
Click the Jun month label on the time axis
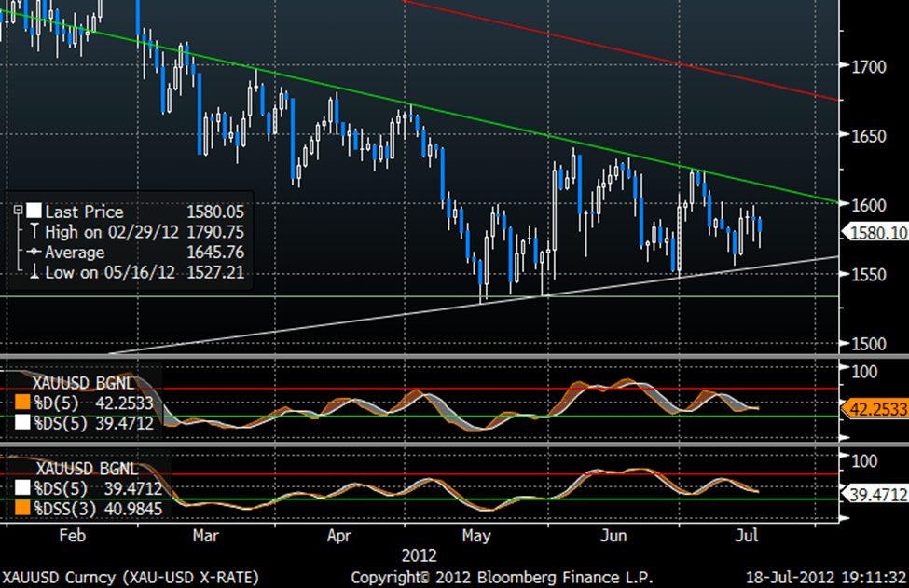[x=613, y=535]
